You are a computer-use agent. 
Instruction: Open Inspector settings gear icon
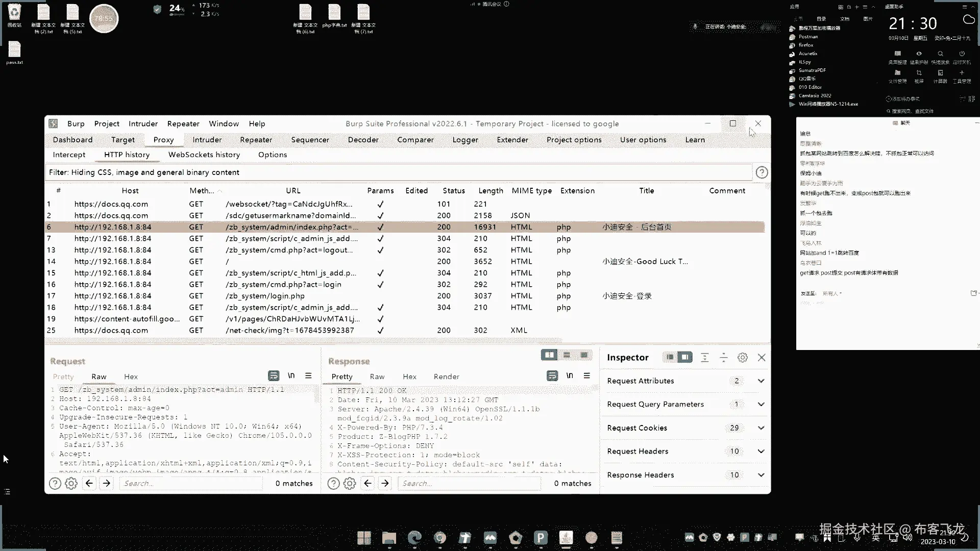click(742, 358)
